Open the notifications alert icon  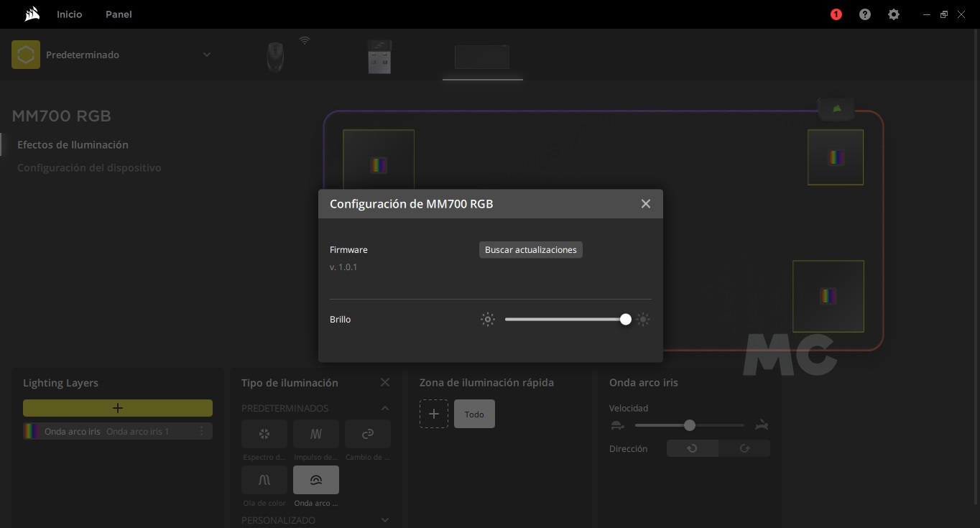[x=836, y=14]
